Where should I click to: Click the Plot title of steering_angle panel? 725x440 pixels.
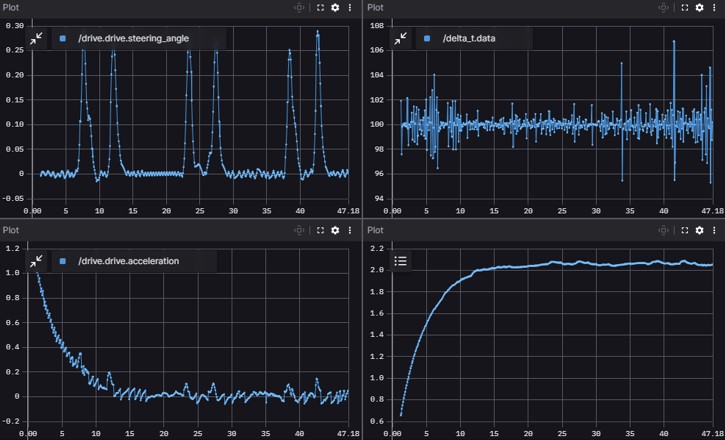pos(11,7)
